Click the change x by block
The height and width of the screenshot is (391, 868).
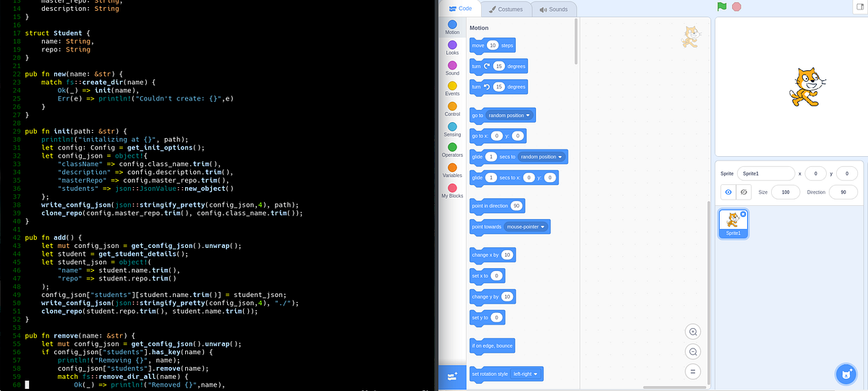pyautogui.click(x=493, y=255)
